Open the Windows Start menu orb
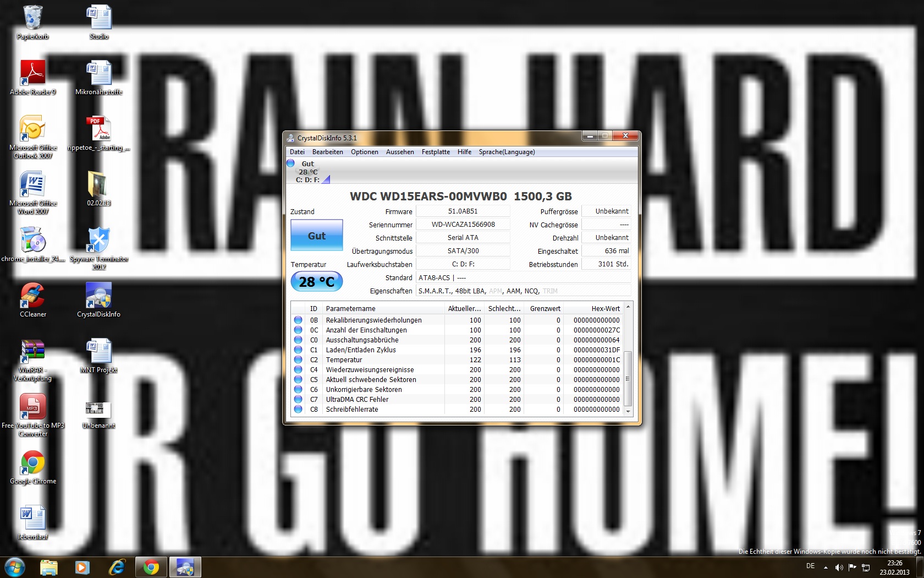 coord(15,567)
